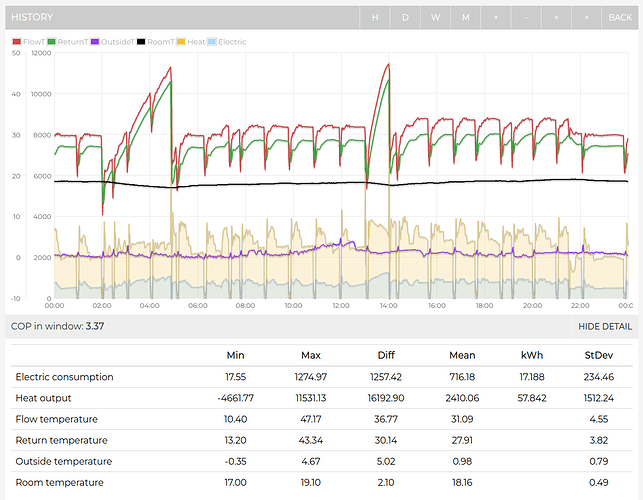The image size is (643, 500).
Task: Select the RoomT legend label
Action: 161,42
